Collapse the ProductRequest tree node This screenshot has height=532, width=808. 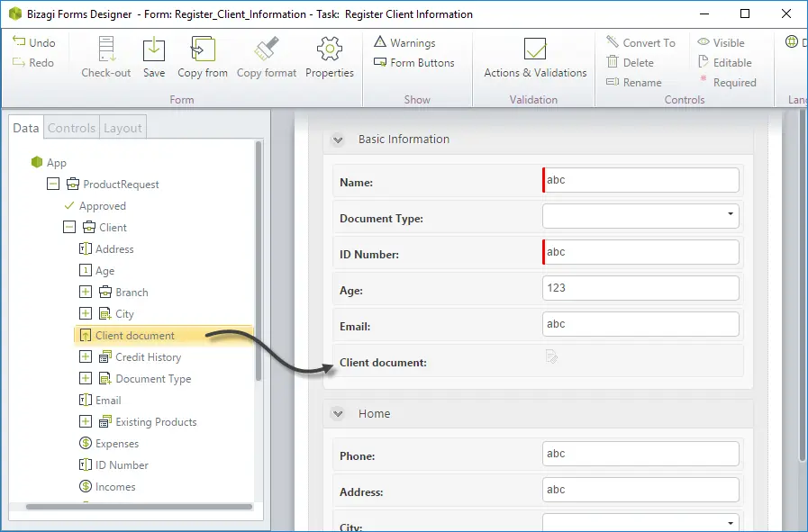click(x=53, y=184)
